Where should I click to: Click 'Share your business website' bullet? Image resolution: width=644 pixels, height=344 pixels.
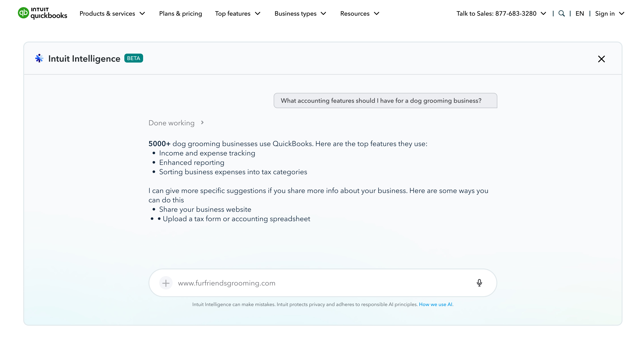(x=205, y=209)
